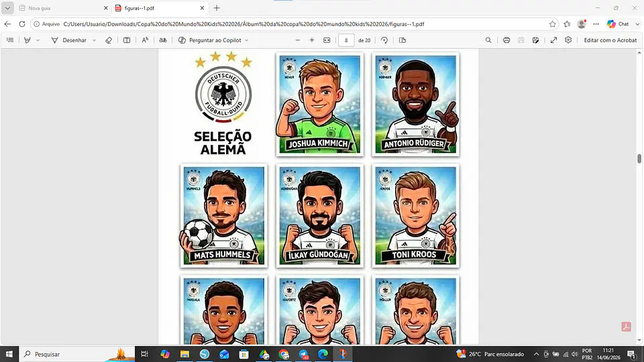Screen dimensions: 644x362
Task: Open the notification center icon
Action: click(x=632, y=354)
